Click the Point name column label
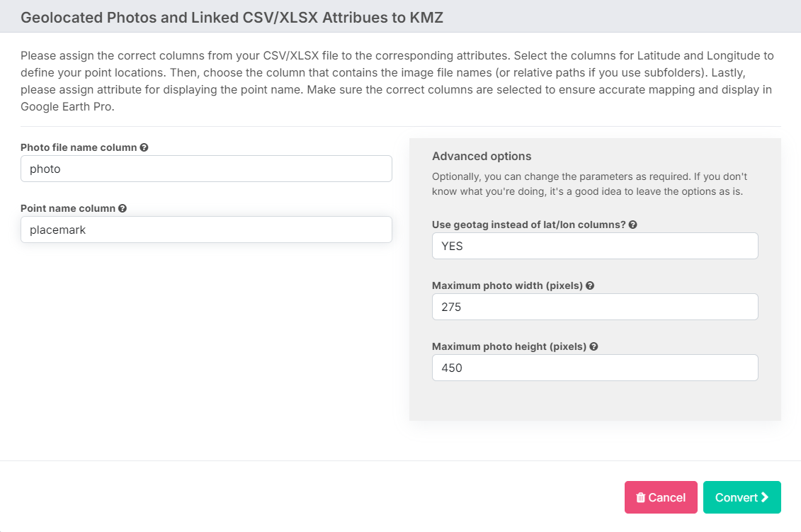Screen dimensions: 801x532 coord(68,208)
